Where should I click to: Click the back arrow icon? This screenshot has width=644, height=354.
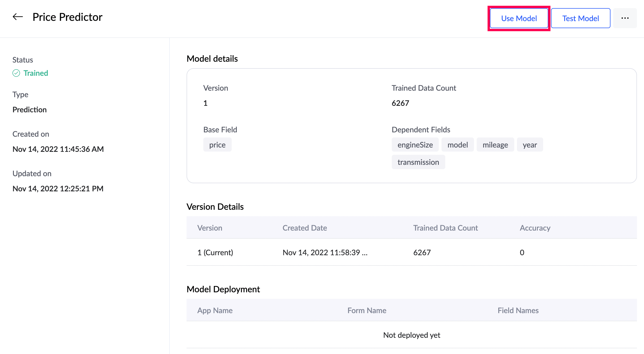[18, 17]
